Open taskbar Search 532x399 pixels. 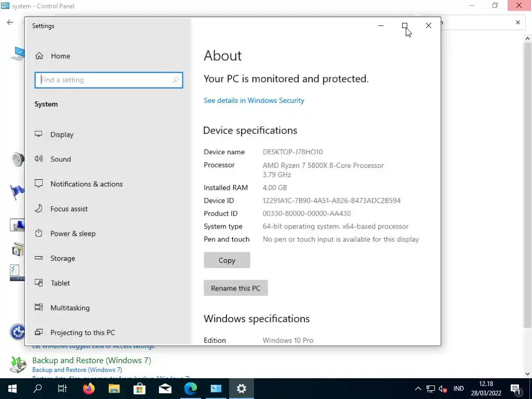[37, 389]
